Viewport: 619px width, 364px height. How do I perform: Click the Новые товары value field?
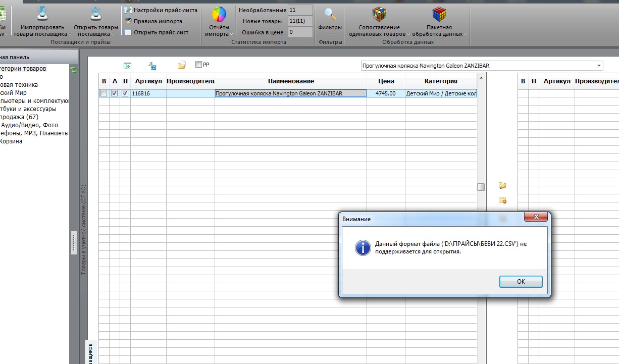tap(300, 21)
